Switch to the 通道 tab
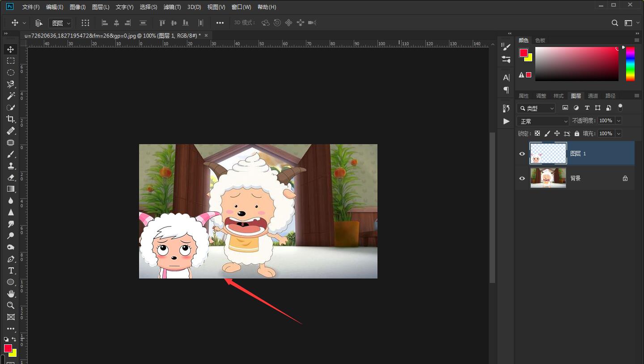Viewport: 644px width, 364px height. (593, 96)
